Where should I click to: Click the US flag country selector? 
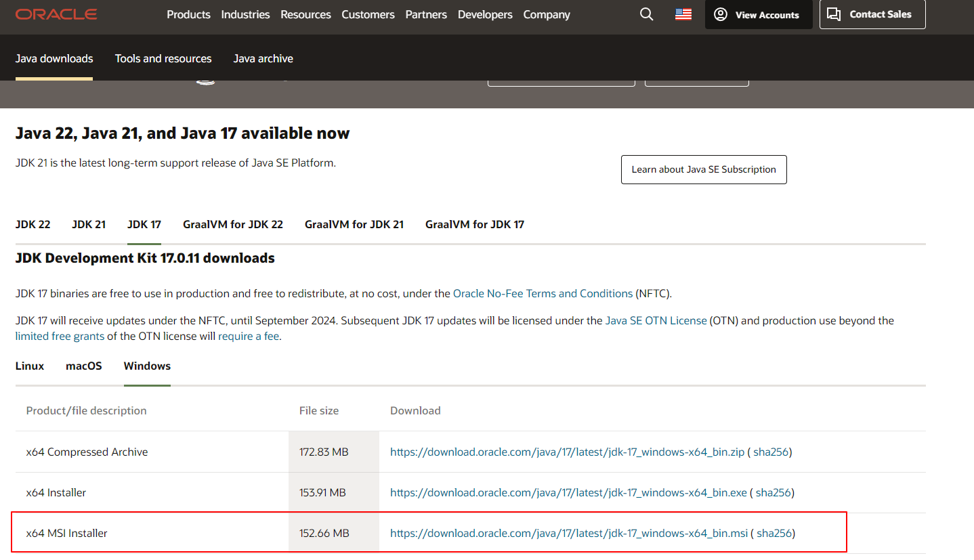point(683,14)
